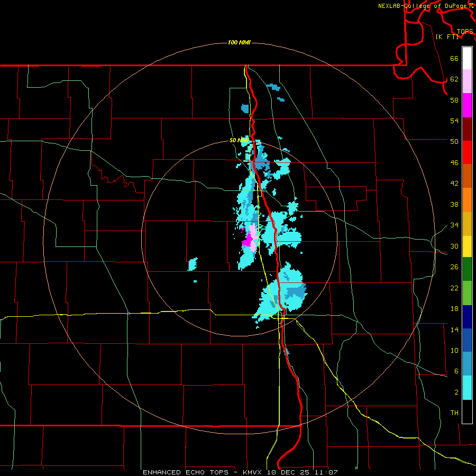Click the K FT units label
The image size is (476, 476).
(447, 36)
